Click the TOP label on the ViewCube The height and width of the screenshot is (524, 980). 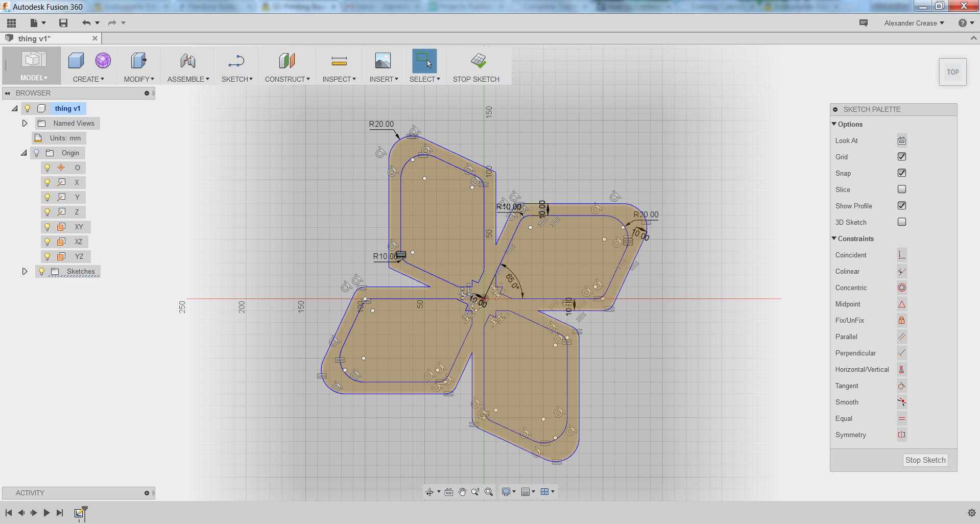[x=952, y=72]
